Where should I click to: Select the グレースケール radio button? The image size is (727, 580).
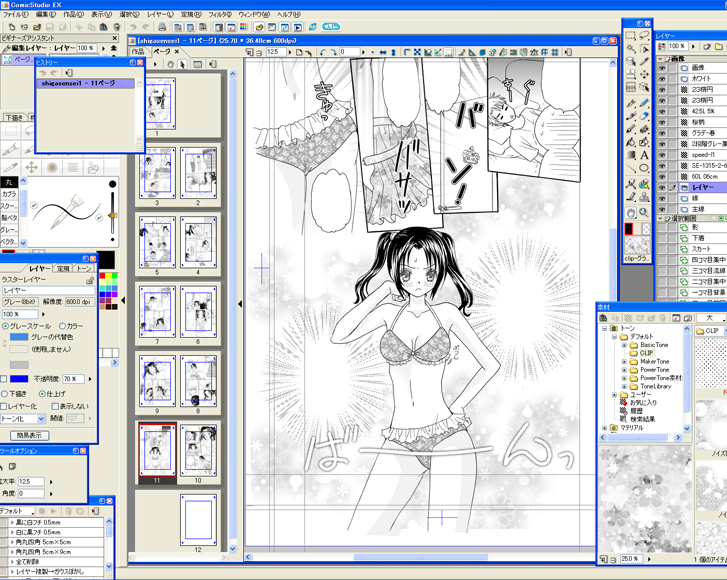click(6, 326)
